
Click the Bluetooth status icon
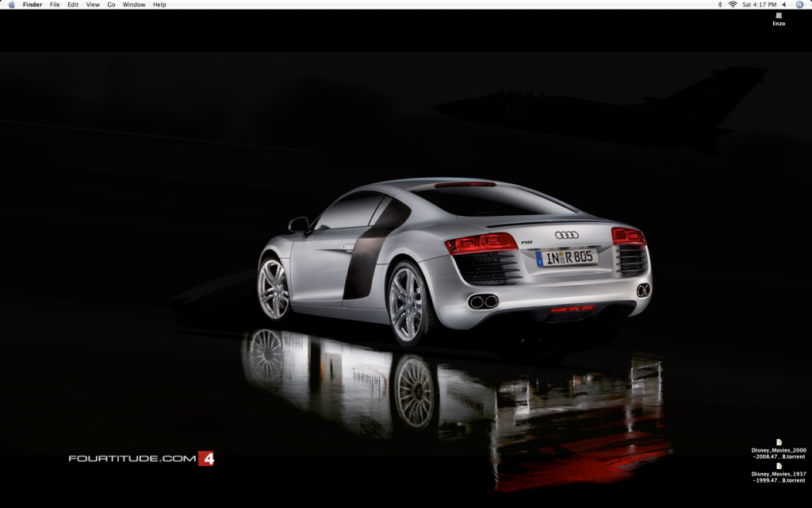[720, 5]
